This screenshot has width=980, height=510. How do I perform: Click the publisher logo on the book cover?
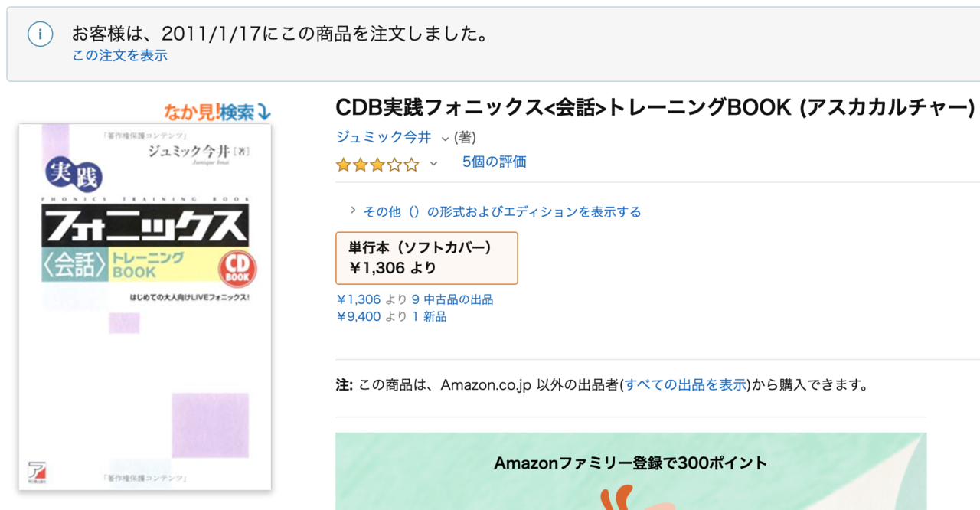pyautogui.click(x=34, y=470)
